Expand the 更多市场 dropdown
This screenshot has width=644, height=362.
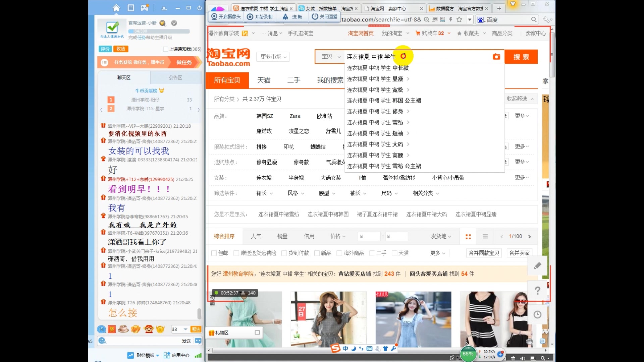click(x=273, y=57)
